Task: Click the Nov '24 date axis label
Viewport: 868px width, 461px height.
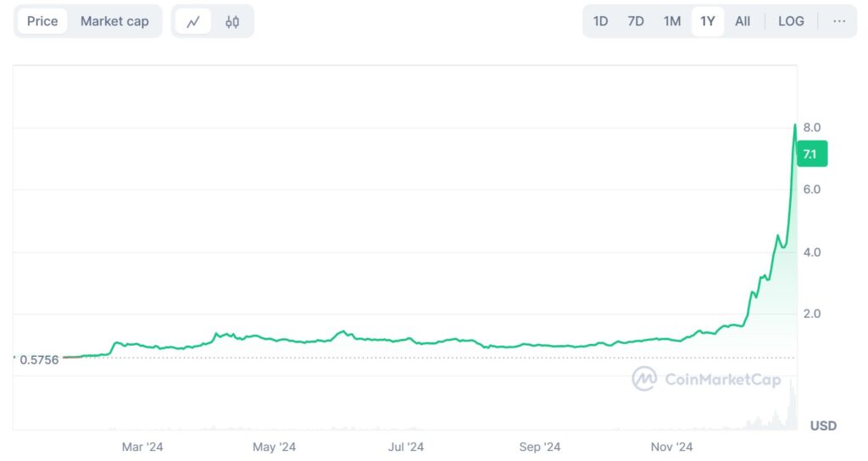Action: point(672,447)
